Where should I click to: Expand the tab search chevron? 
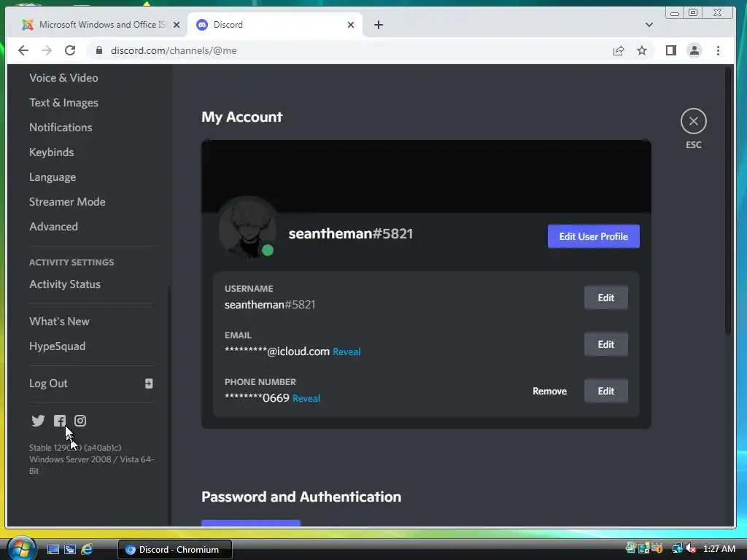tap(649, 25)
